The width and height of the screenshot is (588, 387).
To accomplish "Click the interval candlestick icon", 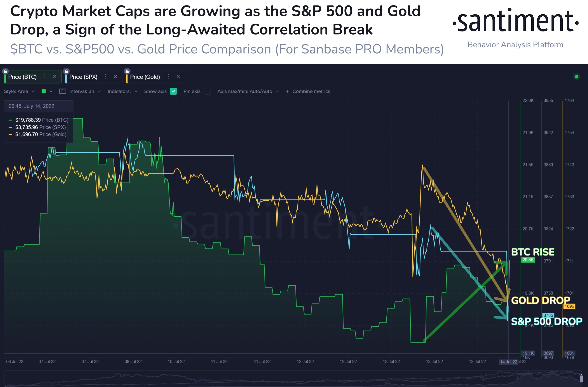I will point(63,91).
